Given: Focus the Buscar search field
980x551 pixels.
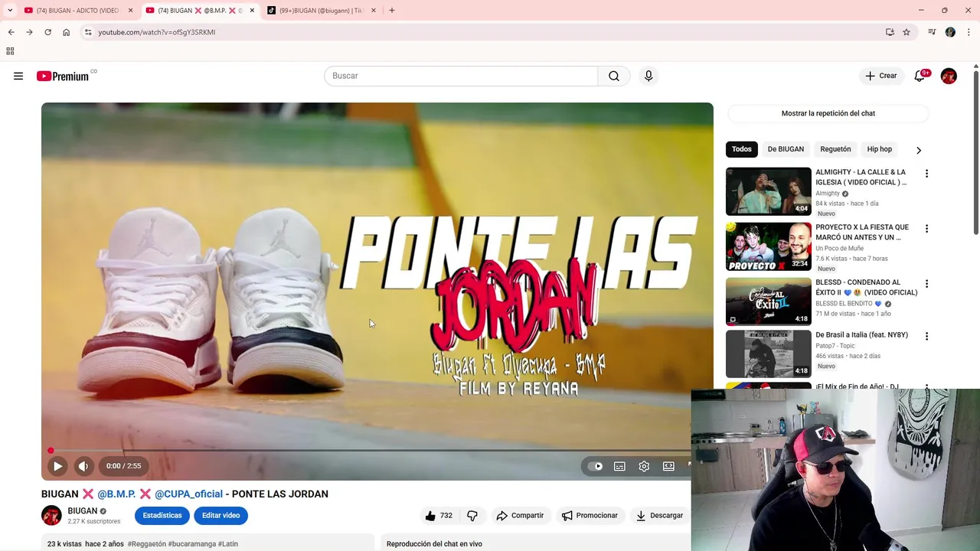Looking at the screenshot, I should [x=461, y=76].
